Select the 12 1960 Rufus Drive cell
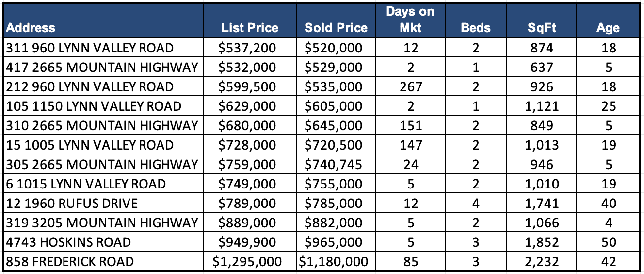 72,204
